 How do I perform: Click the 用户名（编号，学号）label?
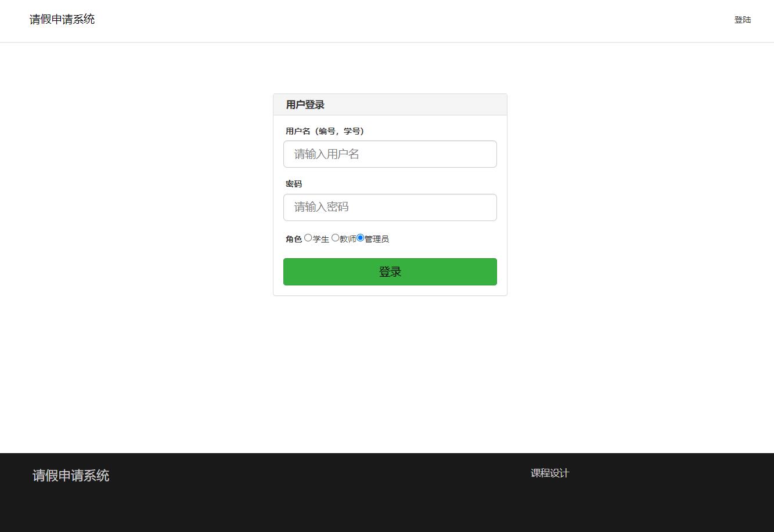coord(324,131)
